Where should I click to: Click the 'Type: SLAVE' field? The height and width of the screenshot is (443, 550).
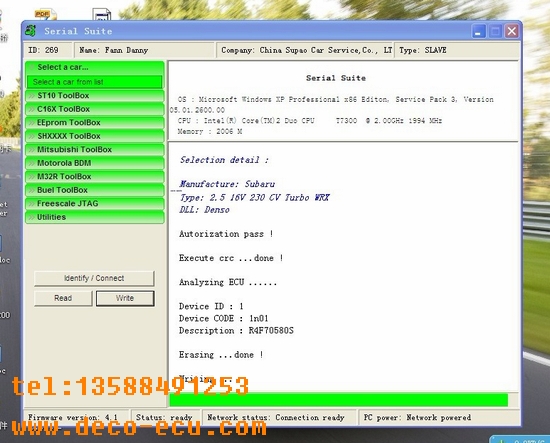[457, 50]
